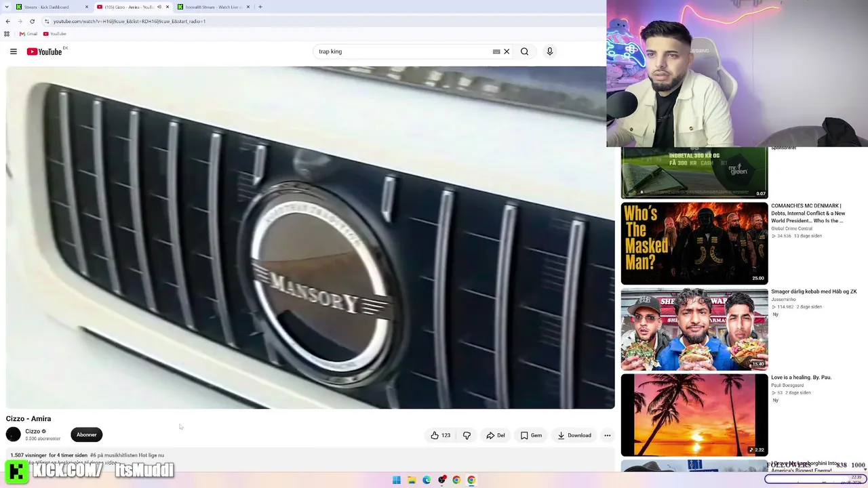Close the Kick Dashboard tab
Image resolution: width=868 pixels, height=488 pixels.
point(87,7)
